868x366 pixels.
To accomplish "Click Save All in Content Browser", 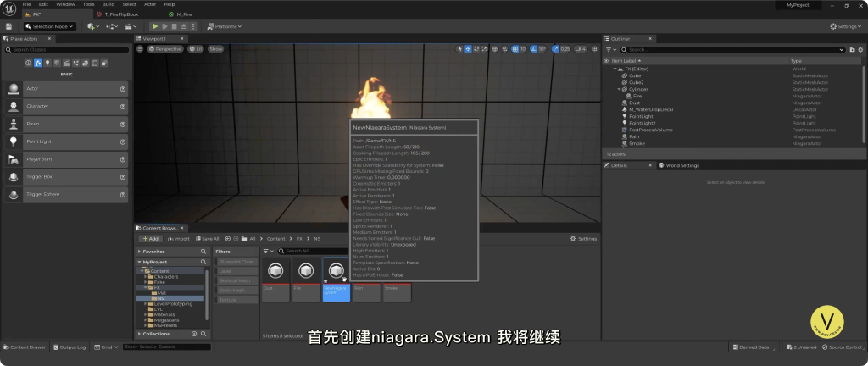I will point(207,239).
